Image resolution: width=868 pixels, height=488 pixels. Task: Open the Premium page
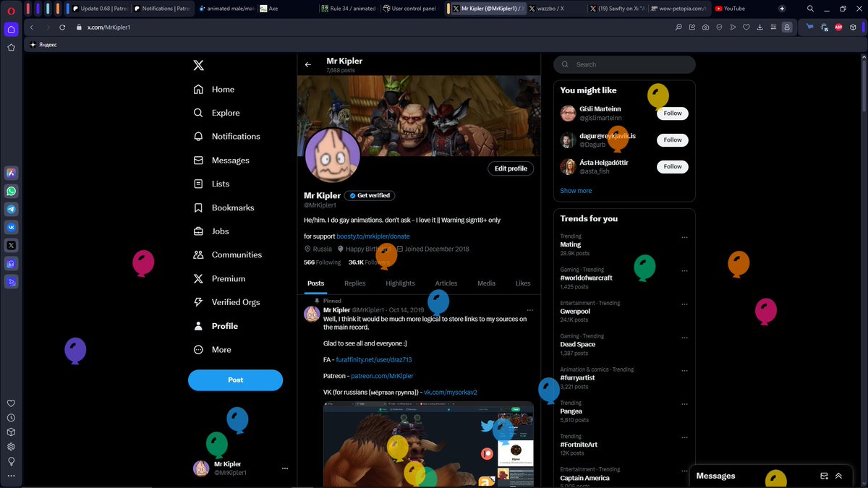point(219,279)
